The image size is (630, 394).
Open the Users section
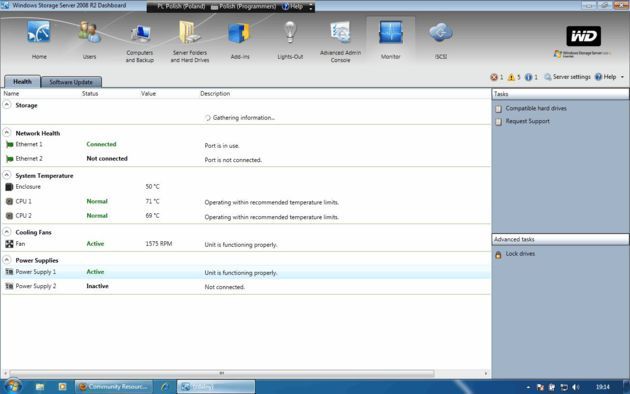[89, 39]
